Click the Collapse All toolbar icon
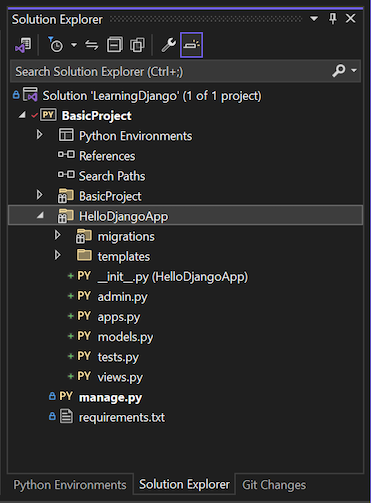The height and width of the screenshot is (503, 371). point(115,45)
